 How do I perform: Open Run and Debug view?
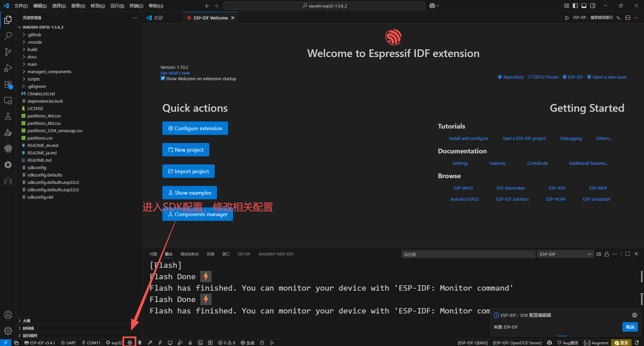[8, 68]
